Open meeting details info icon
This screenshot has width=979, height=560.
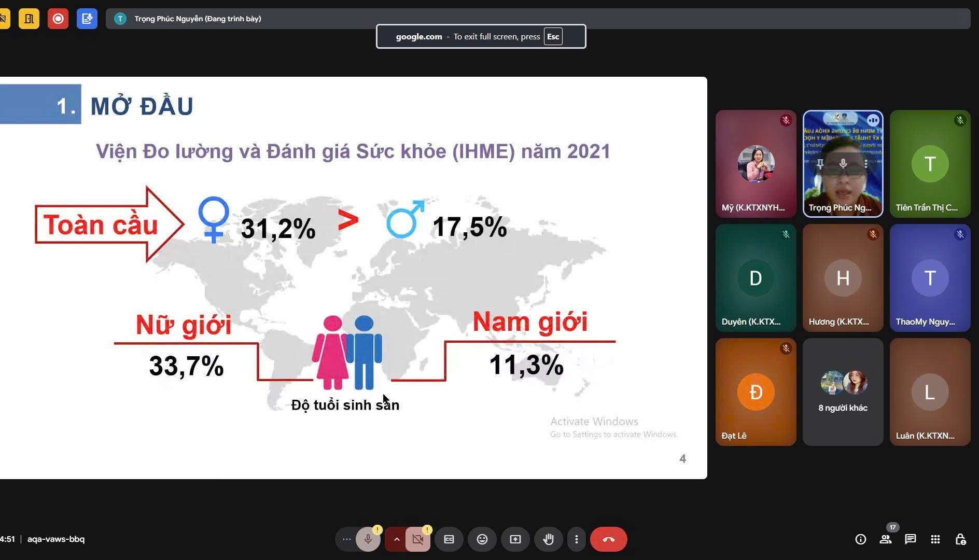click(861, 539)
